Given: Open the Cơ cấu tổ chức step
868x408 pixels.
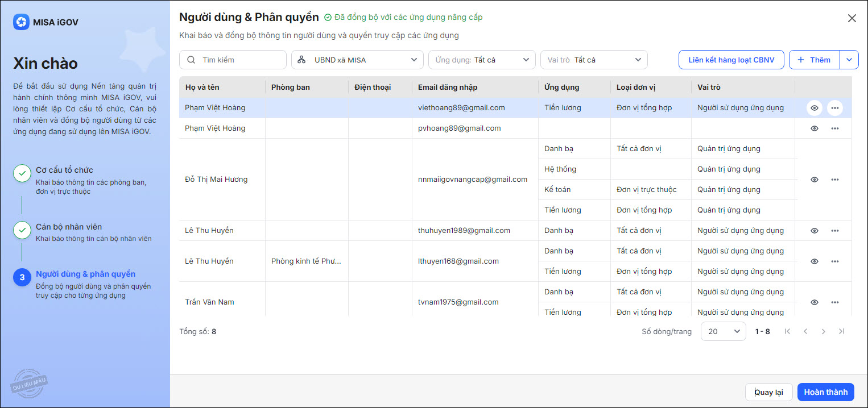Looking at the screenshot, I should (64, 170).
